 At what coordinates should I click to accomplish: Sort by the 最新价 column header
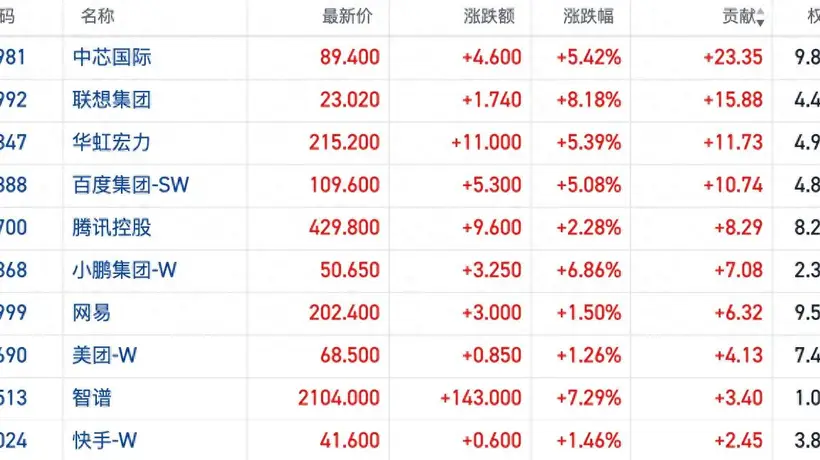tap(347, 16)
